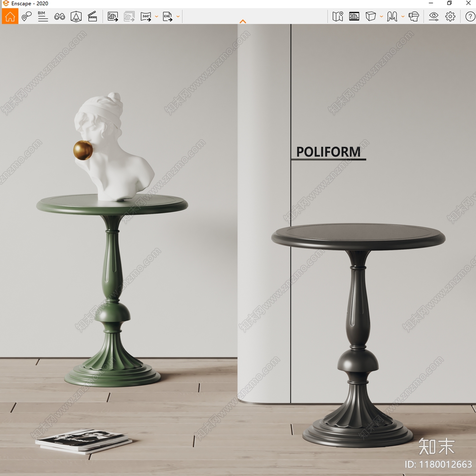Viewport: 476px width, 476px height.
Task: Close the Enscape window
Action: pyautogui.click(x=468, y=3)
